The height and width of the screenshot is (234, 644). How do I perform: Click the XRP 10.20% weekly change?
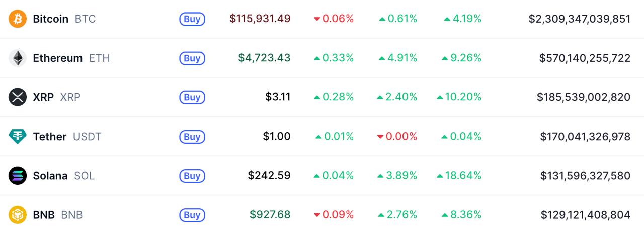click(459, 97)
